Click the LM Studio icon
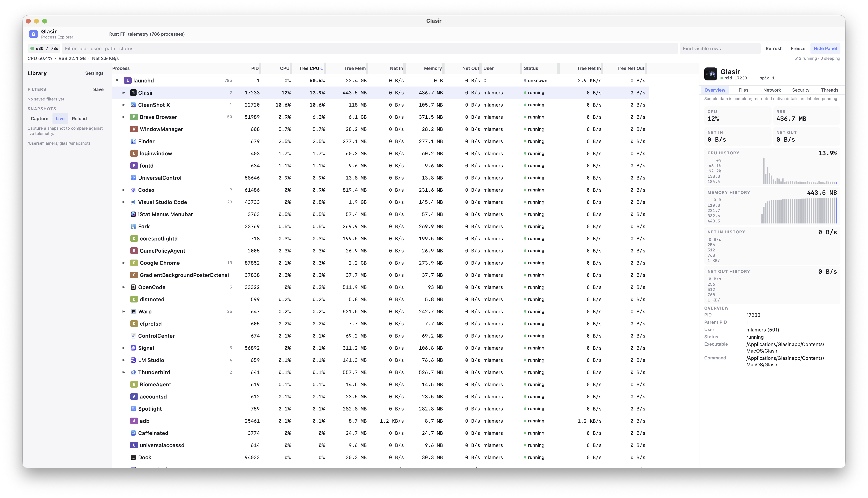 click(x=133, y=360)
